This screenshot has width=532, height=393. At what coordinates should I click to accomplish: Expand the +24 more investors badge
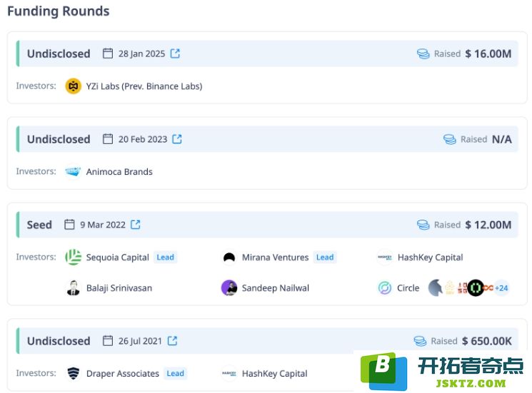pos(501,288)
